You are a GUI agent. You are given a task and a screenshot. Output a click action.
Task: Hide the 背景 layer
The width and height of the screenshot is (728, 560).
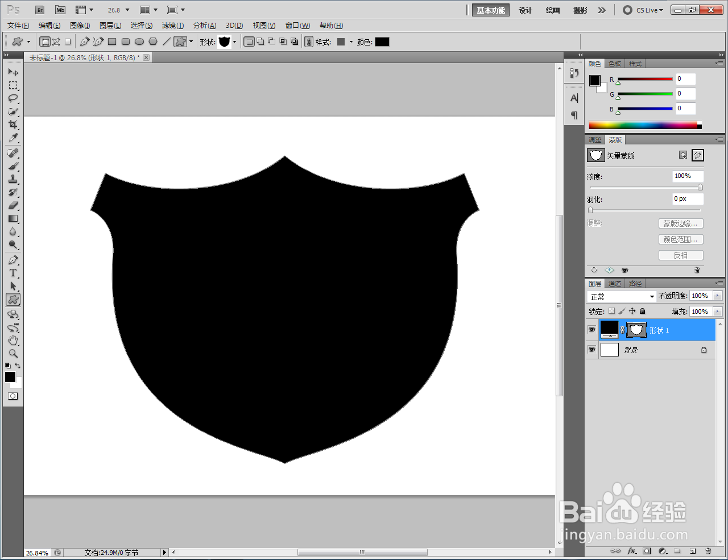click(x=591, y=350)
